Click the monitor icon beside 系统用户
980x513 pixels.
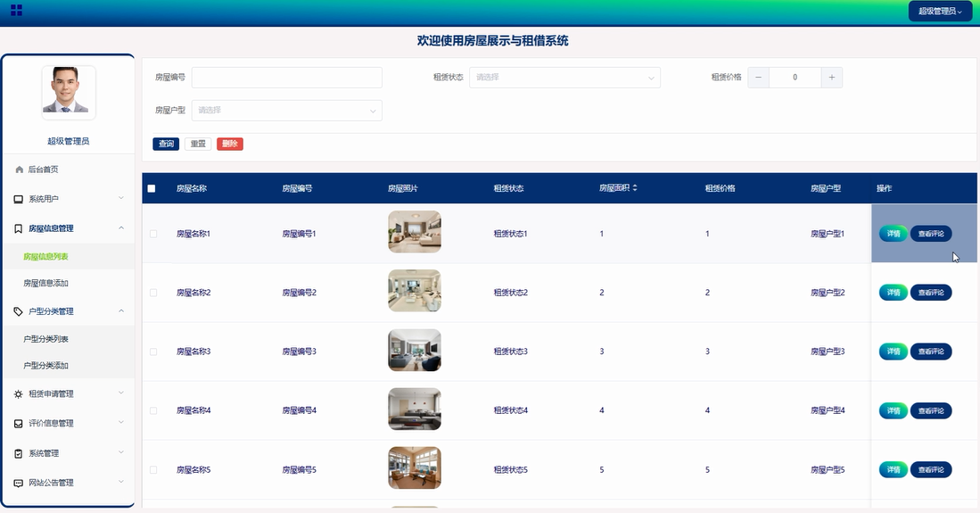click(18, 199)
